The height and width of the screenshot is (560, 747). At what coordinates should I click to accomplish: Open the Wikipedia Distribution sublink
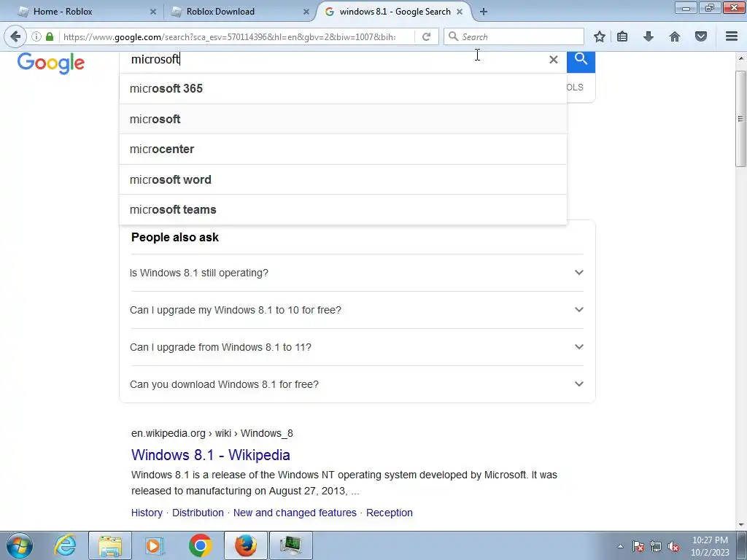coord(198,513)
